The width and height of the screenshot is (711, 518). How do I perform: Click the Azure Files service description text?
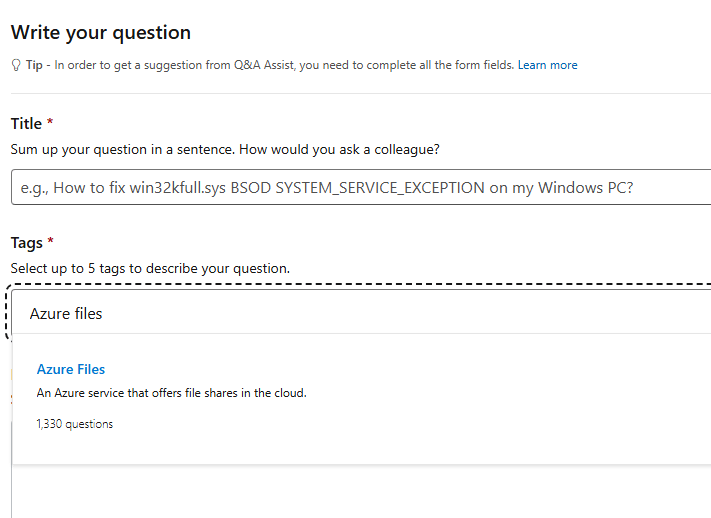point(171,393)
